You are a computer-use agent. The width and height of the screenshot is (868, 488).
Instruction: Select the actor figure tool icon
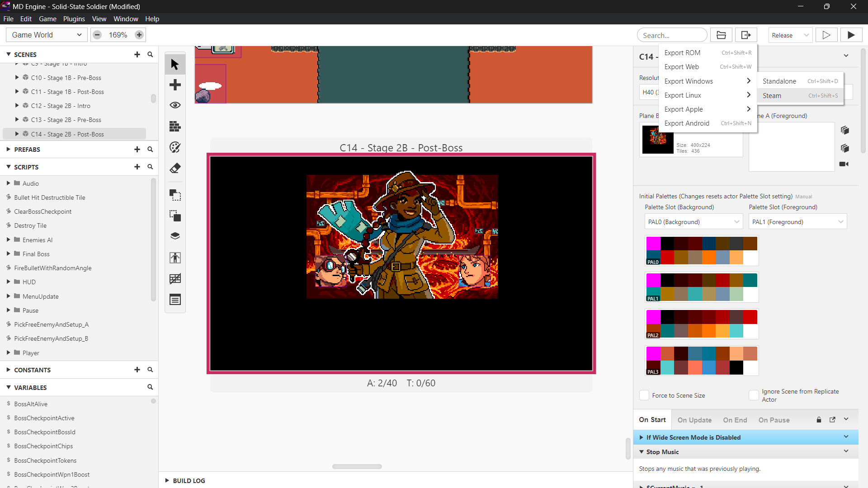pyautogui.click(x=175, y=258)
